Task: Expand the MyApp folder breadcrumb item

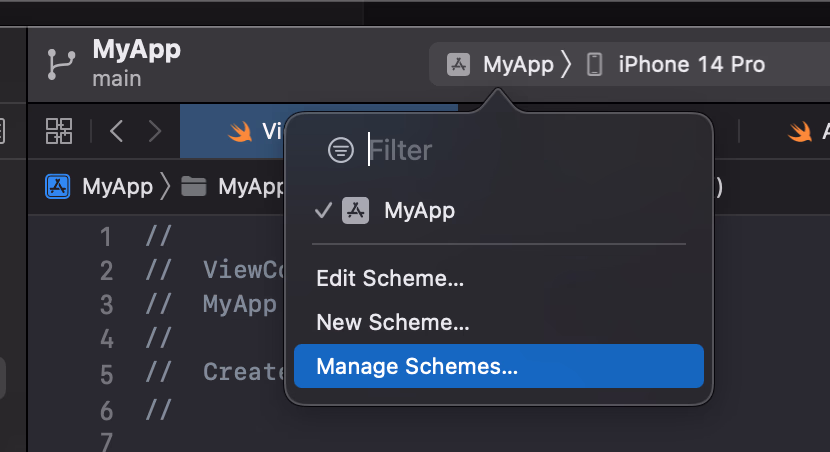Action: pos(250,186)
